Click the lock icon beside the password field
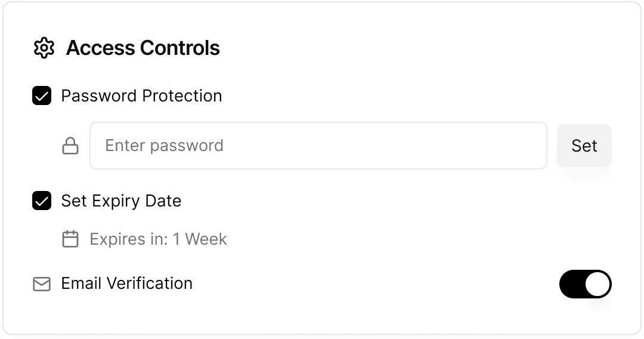This screenshot has height=339, width=644. [x=70, y=146]
